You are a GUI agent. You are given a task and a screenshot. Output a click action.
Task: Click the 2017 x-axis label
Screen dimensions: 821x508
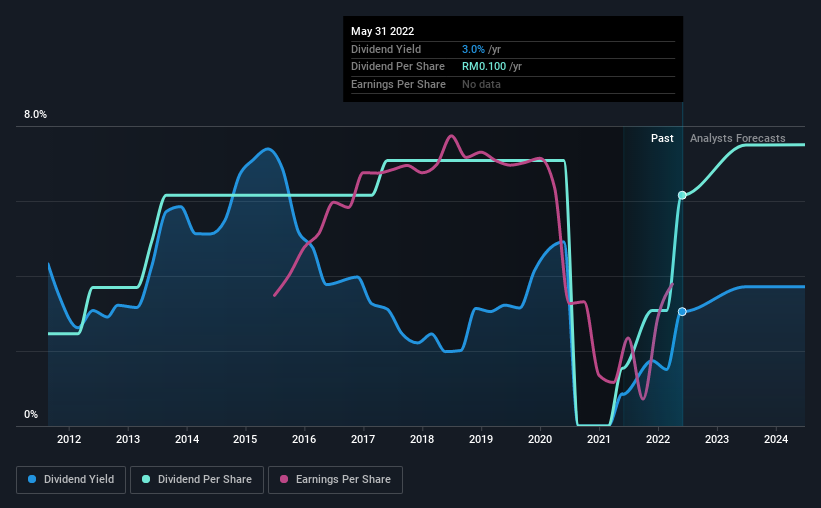[363, 439]
